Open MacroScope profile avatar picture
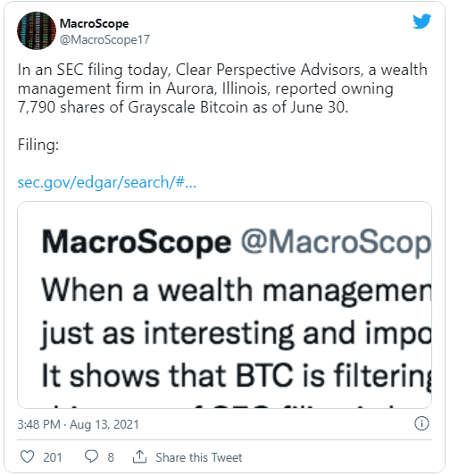 point(37,30)
